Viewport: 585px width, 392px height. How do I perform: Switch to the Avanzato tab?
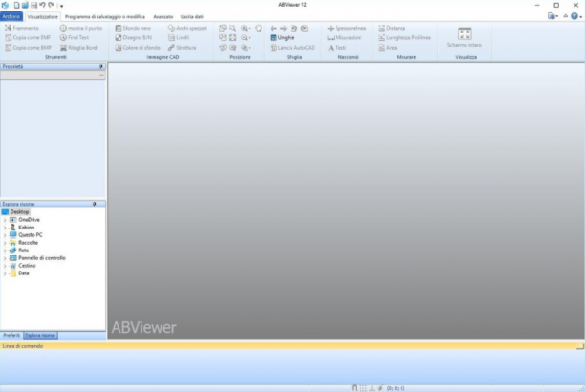point(163,17)
